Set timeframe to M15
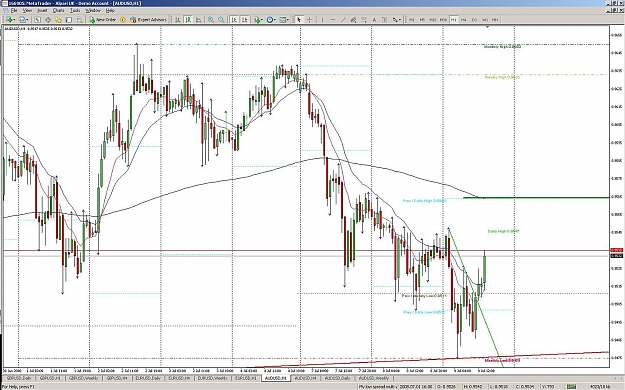This screenshot has width=625, height=390. pyautogui.click(x=432, y=19)
